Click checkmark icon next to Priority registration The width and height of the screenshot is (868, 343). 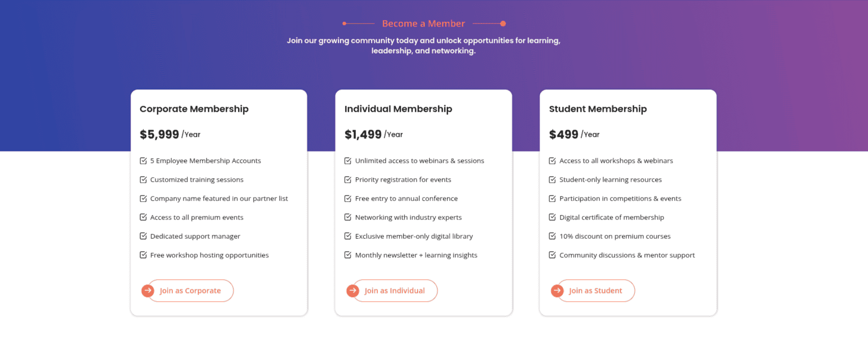(x=348, y=180)
